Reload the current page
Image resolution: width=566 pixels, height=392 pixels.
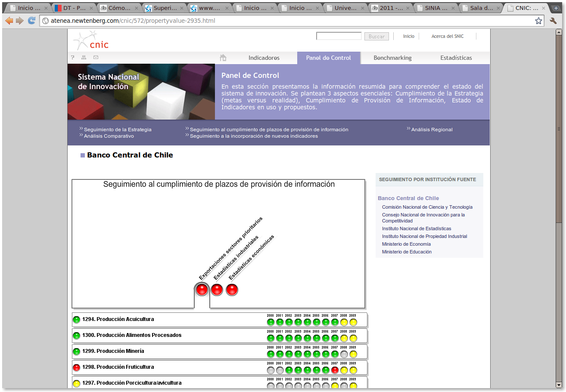pyautogui.click(x=31, y=21)
